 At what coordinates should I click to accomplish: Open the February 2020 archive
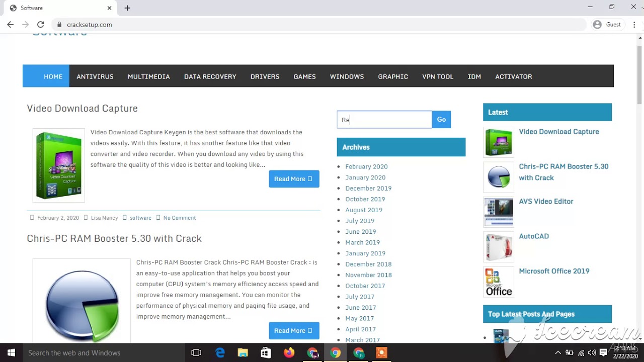point(366,166)
